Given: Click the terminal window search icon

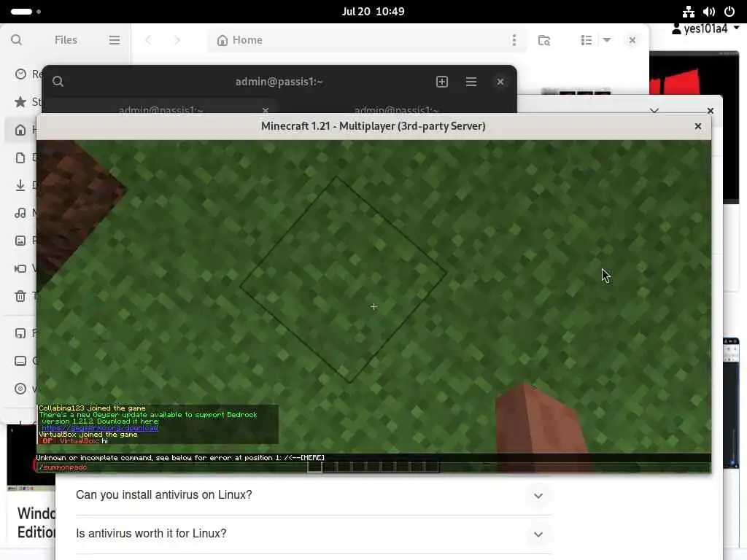Looking at the screenshot, I should tap(58, 82).
